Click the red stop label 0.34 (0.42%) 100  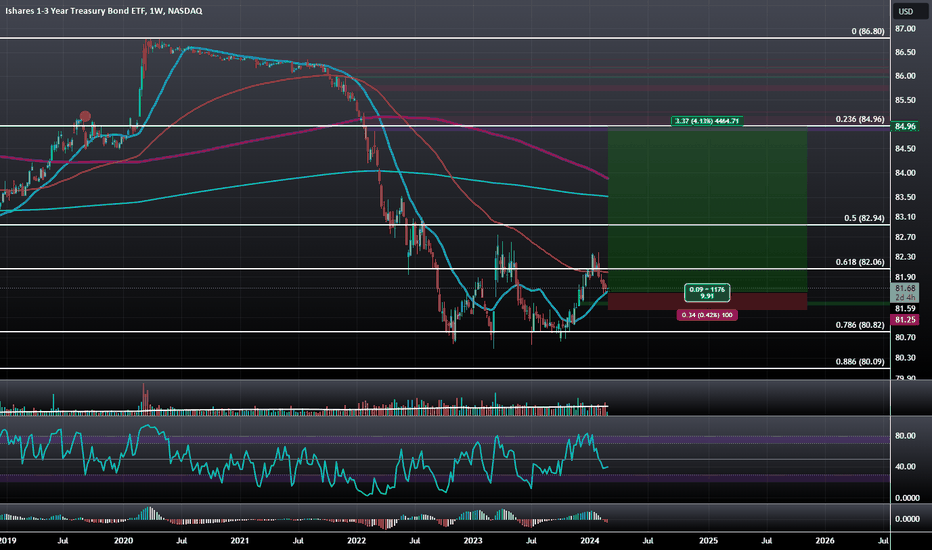point(707,315)
